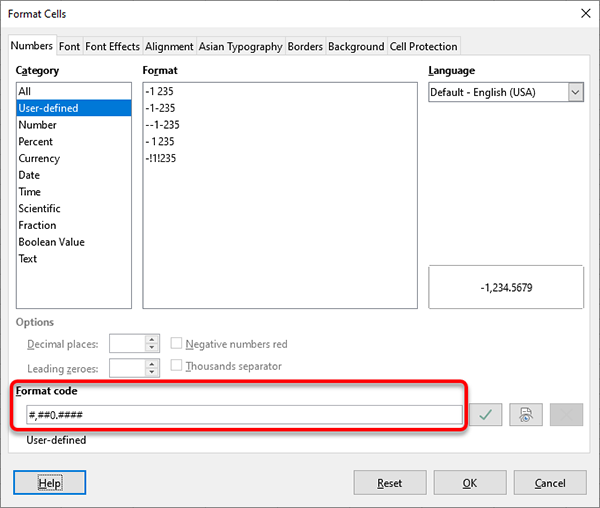Open the Background tab
The image size is (600, 508).
point(356,46)
